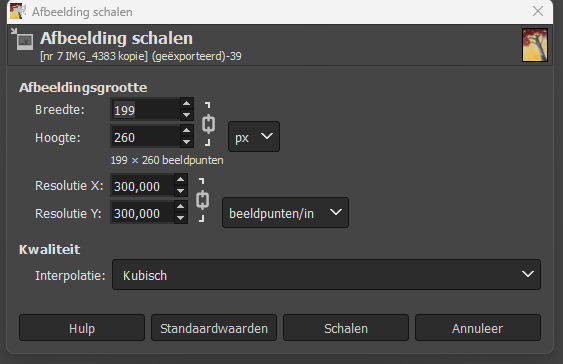Click the Resolutie Y input field

[143, 213]
